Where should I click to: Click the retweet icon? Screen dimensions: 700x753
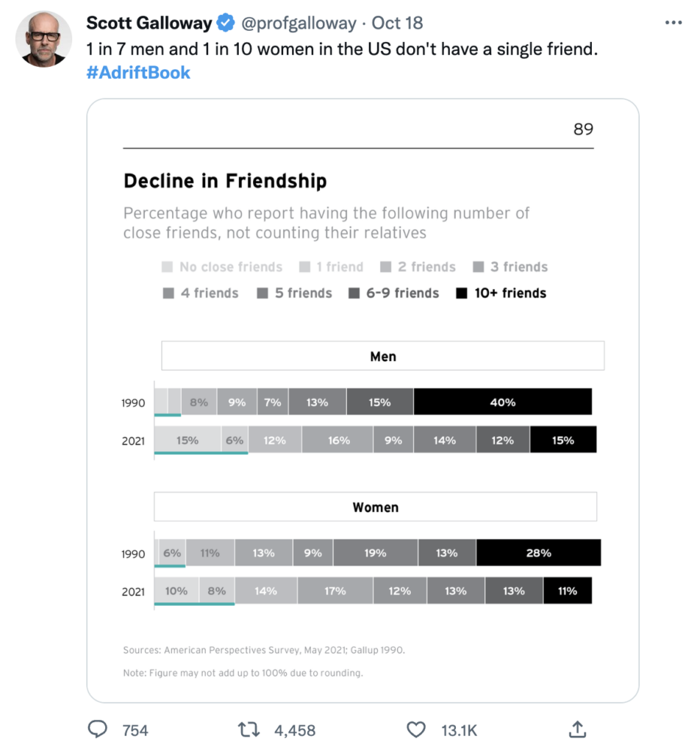(249, 729)
